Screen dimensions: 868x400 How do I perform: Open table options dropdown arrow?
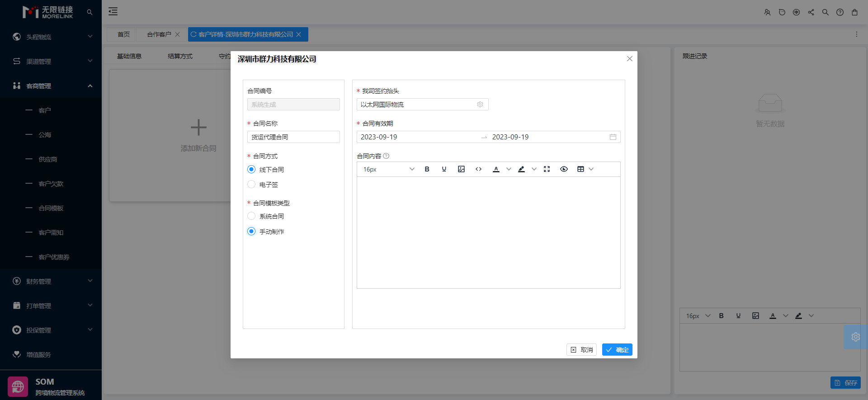(x=591, y=169)
